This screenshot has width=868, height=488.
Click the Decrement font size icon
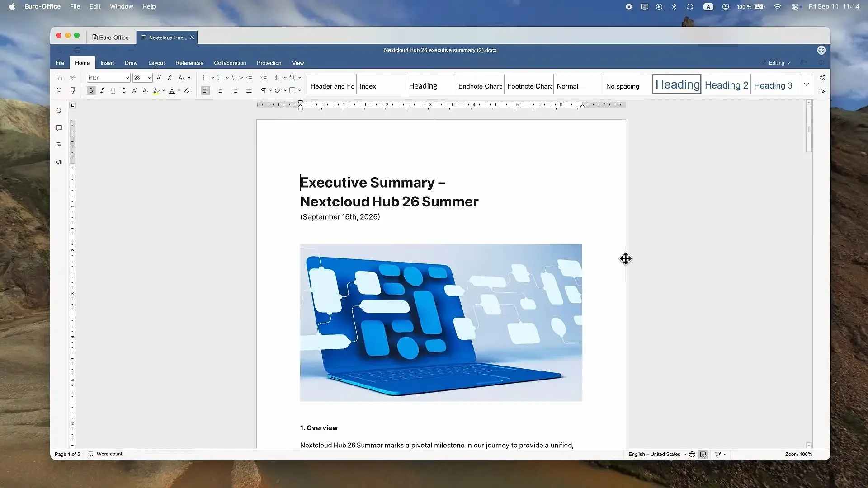click(x=170, y=78)
